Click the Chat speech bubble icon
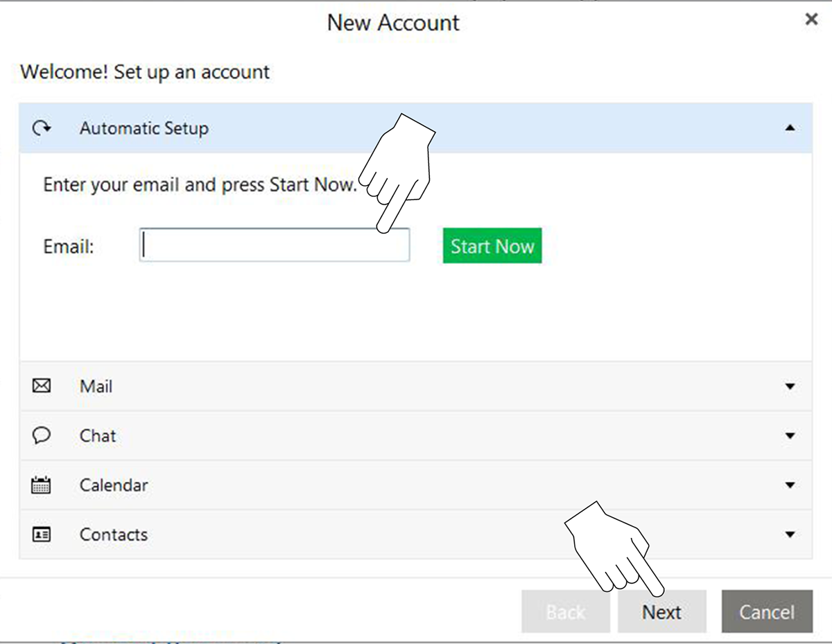The height and width of the screenshot is (644, 832). [x=42, y=435]
